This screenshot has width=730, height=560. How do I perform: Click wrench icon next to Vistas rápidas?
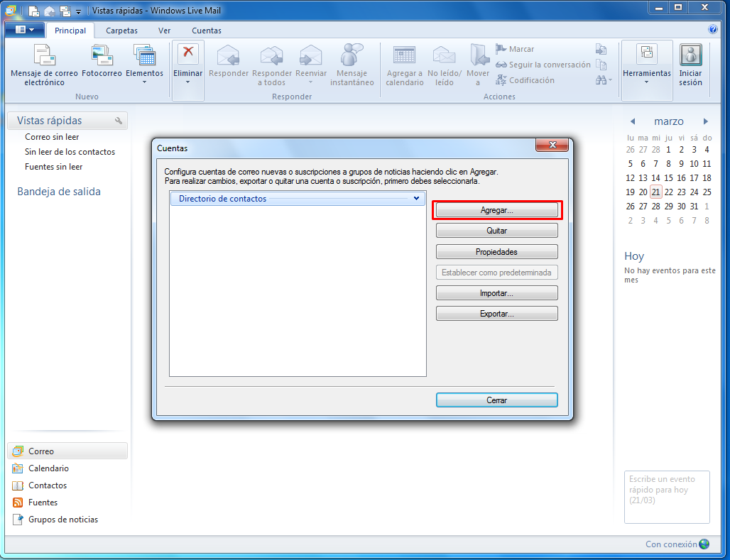[x=119, y=121]
